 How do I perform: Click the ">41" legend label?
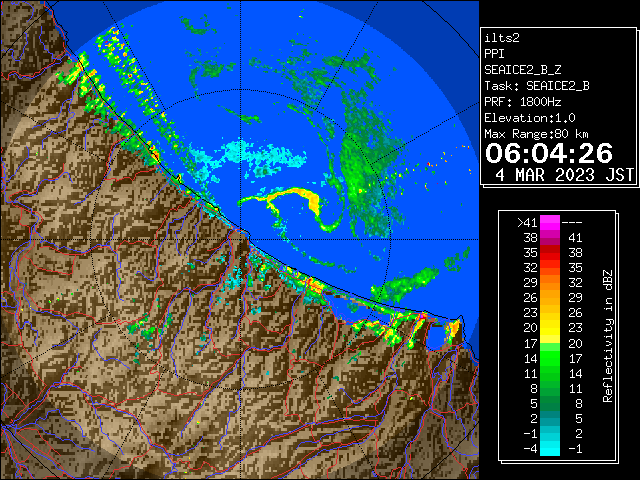[x=527, y=222]
